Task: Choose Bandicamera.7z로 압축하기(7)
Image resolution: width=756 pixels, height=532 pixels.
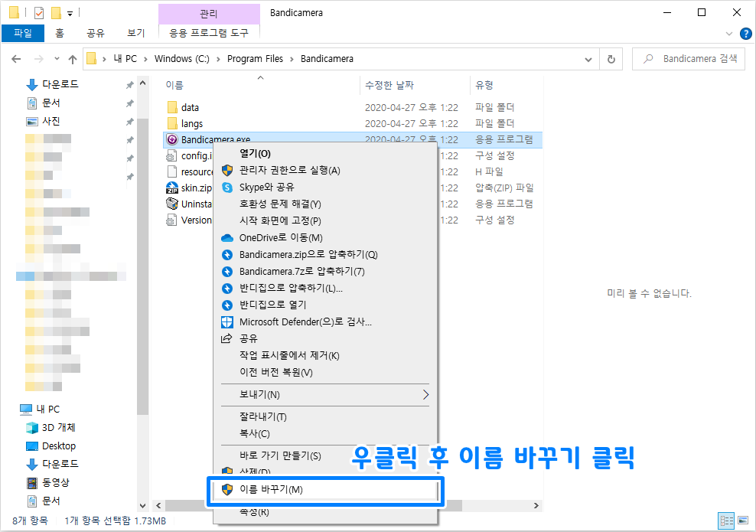Action: [325, 271]
